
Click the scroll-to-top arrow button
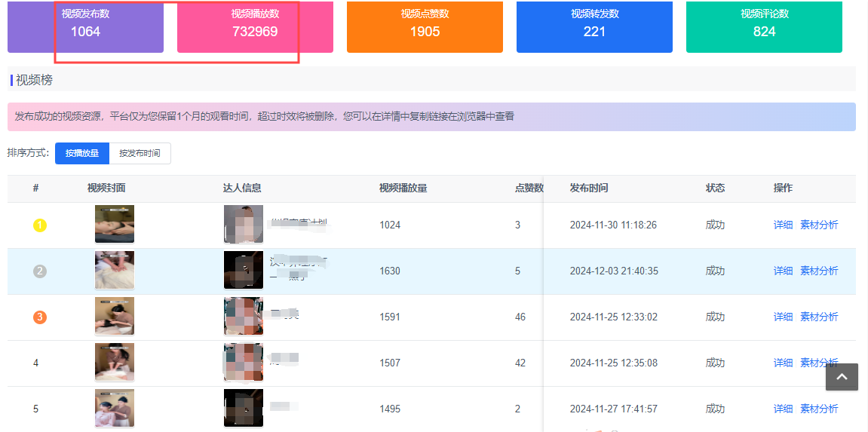click(842, 377)
